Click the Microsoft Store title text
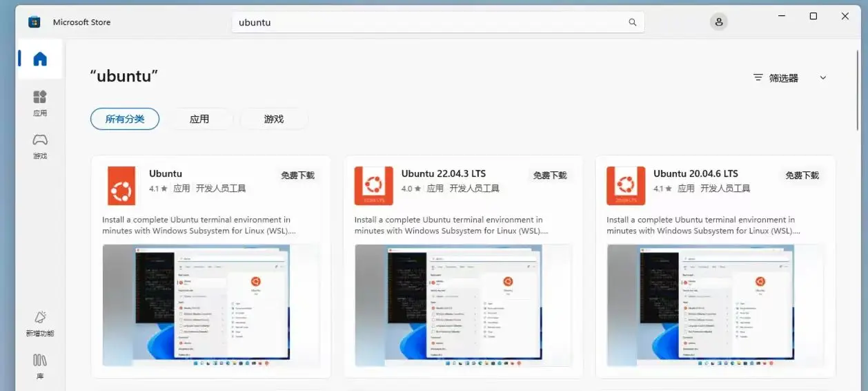This screenshot has height=391, width=868. 81,22
